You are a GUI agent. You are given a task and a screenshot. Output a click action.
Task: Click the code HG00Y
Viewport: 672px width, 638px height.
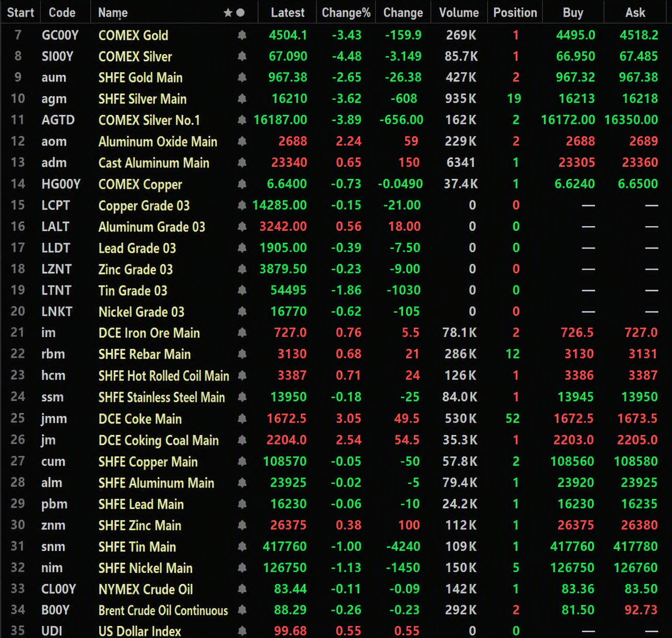[x=61, y=184]
